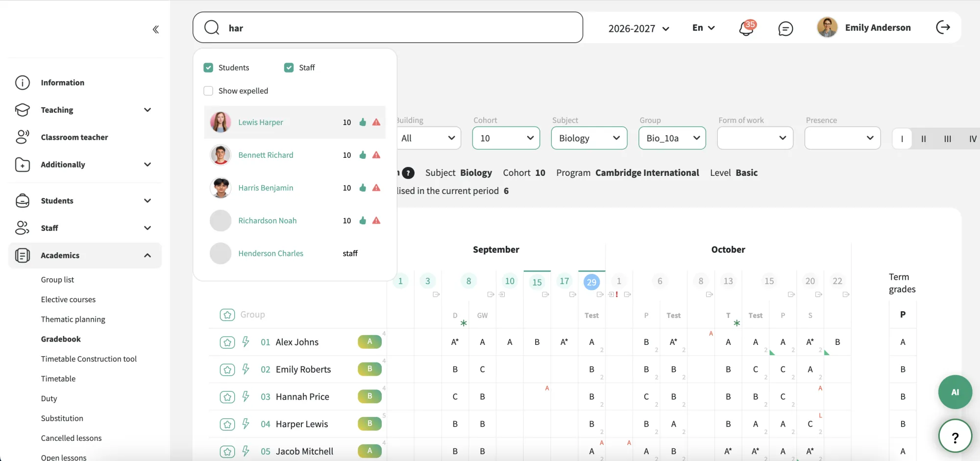Click the black question mark info badge
The height and width of the screenshot is (461, 980).
(408, 173)
